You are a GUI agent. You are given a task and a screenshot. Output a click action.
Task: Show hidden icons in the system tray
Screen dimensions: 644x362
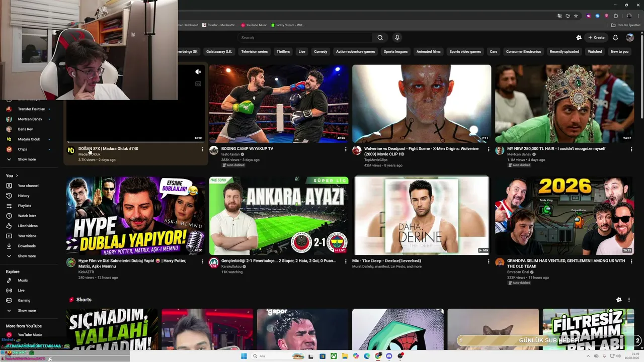pos(589,356)
